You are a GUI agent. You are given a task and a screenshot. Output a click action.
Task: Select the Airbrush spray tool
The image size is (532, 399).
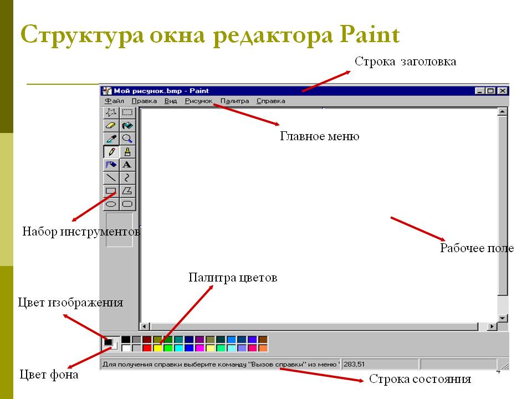111,165
